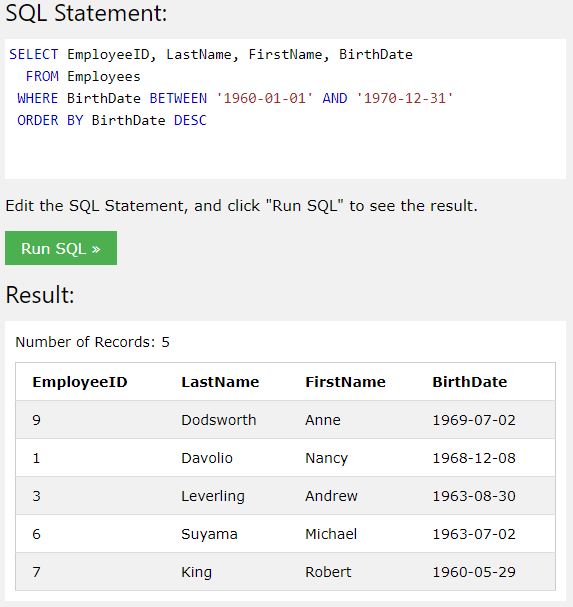
Task: Click the Suyama last name cell
Action: point(209,534)
